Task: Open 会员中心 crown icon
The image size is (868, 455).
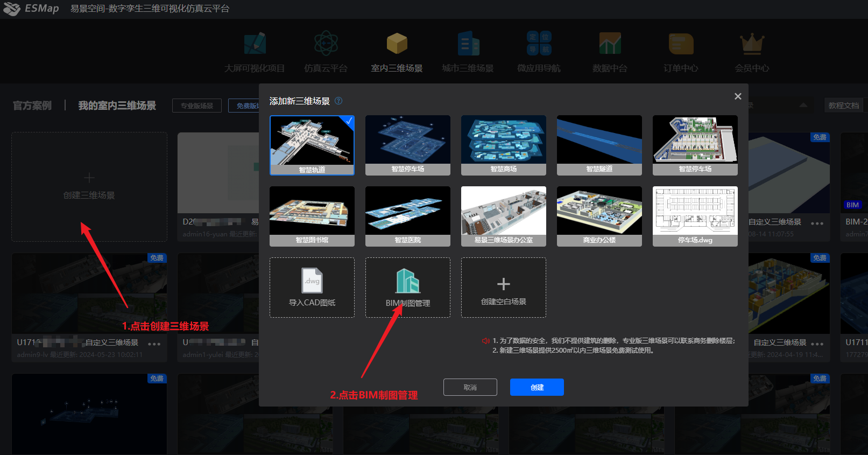Action: pos(752,44)
